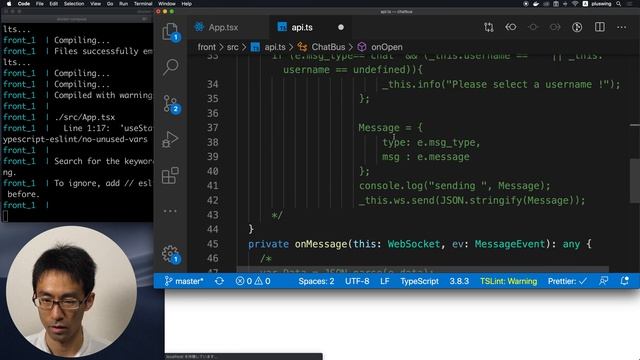Open the Selection menu

[74, 4]
